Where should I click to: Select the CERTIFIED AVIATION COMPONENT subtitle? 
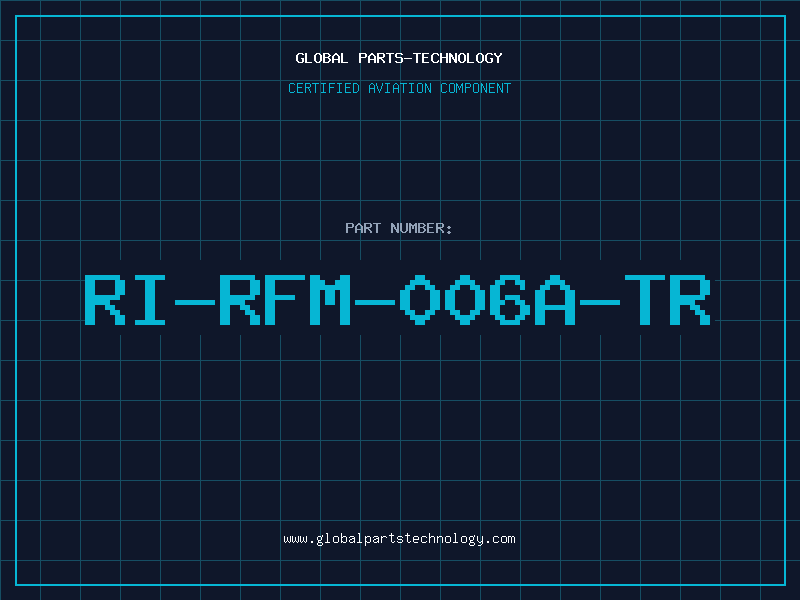tap(399, 88)
